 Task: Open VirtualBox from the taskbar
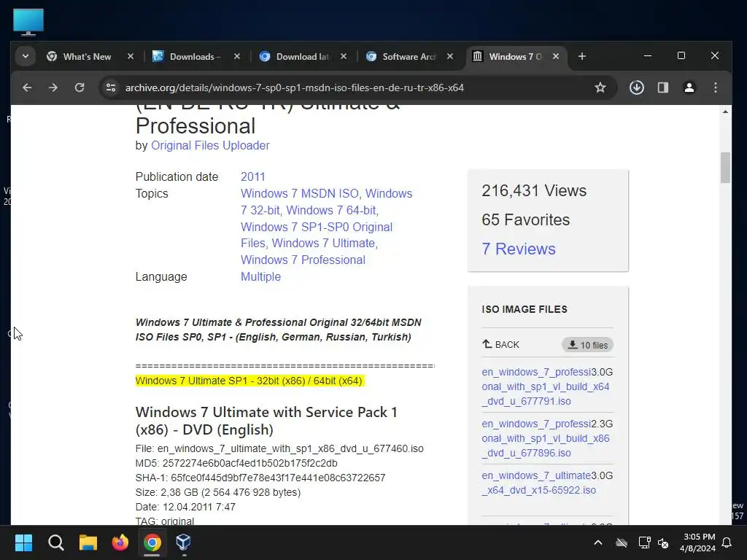(x=184, y=542)
